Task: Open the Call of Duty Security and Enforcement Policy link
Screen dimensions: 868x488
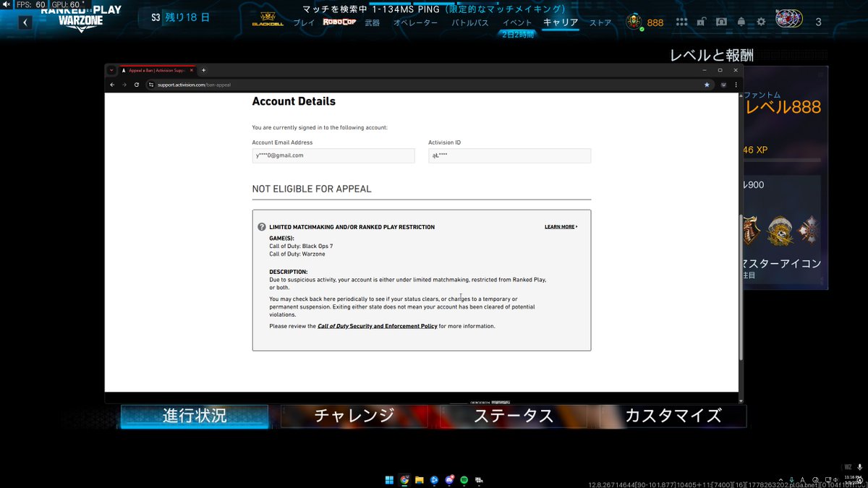Action: coord(377,326)
